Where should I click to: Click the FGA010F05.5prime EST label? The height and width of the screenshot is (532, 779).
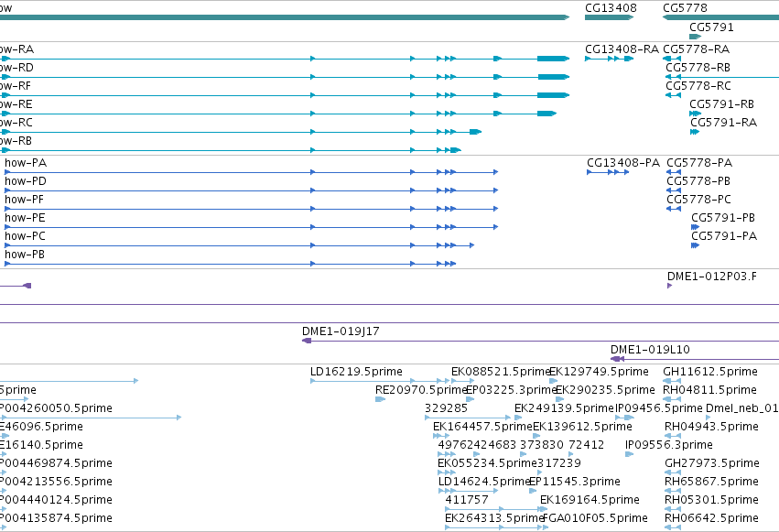595,518
